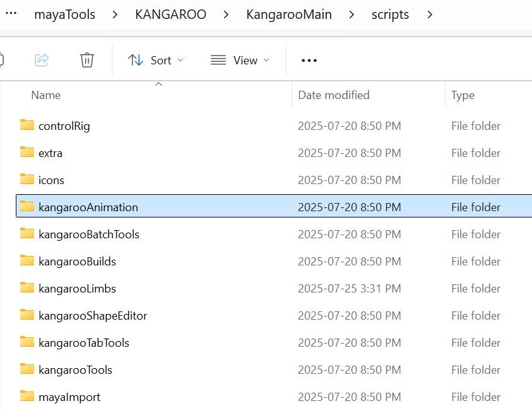
Task: Select the extra folder icon
Action: click(27, 152)
